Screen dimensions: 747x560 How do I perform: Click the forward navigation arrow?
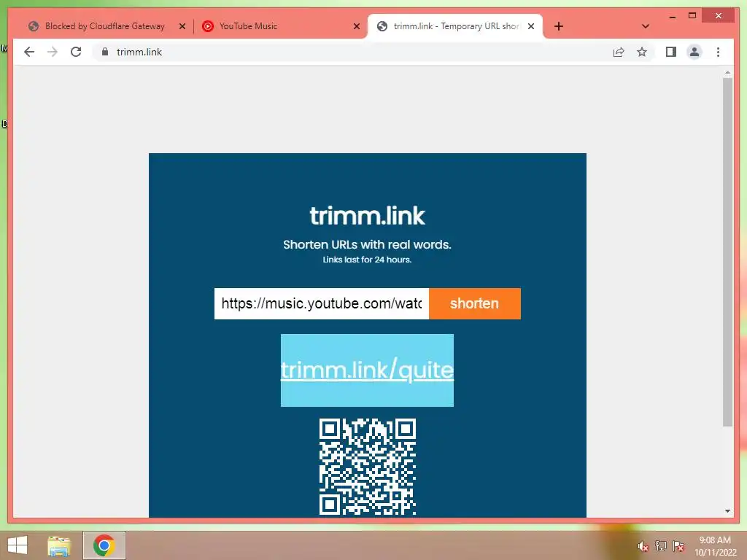point(53,52)
